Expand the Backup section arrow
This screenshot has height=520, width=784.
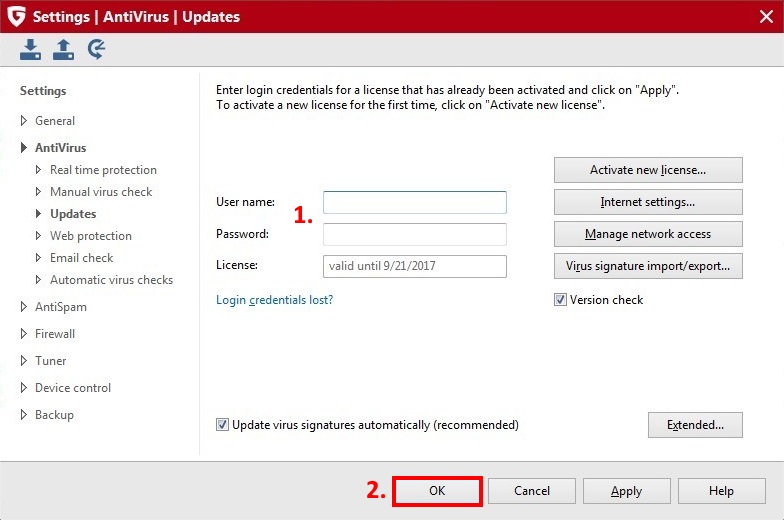[24, 414]
